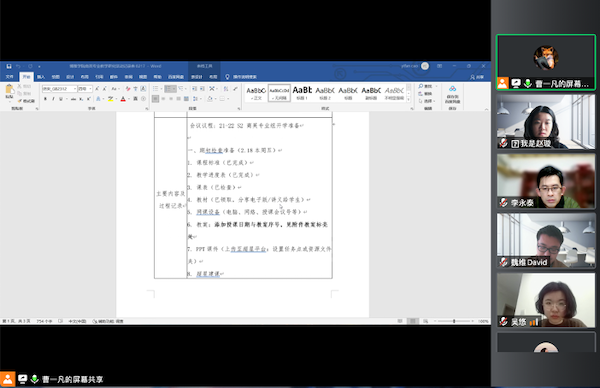Toggle Underline formatting
The width and height of the screenshot is (600, 388).
(60, 99)
